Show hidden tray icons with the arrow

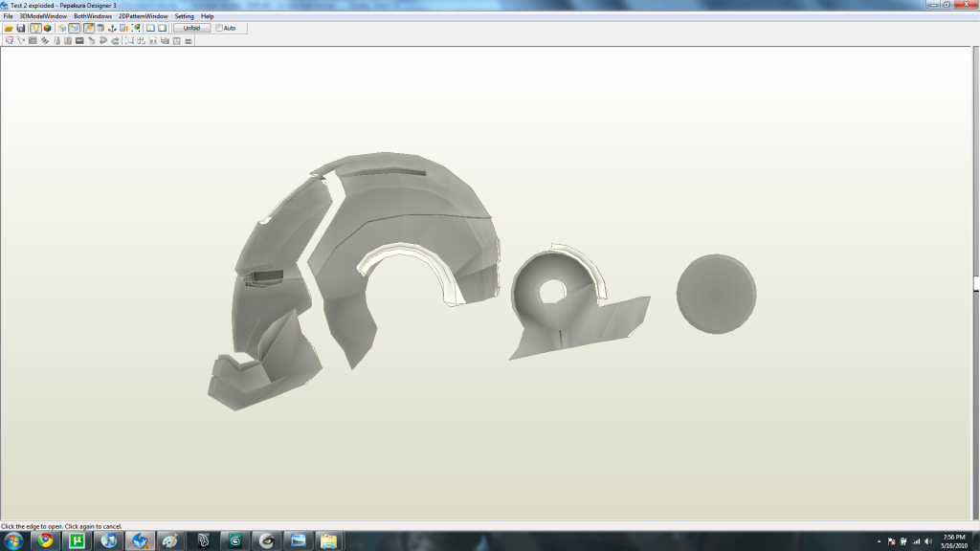tap(880, 541)
